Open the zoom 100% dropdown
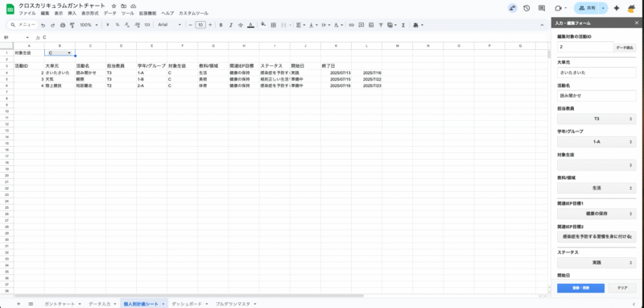The height and width of the screenshot is (308, 644). pyautogui.click(x=89, y=25)
